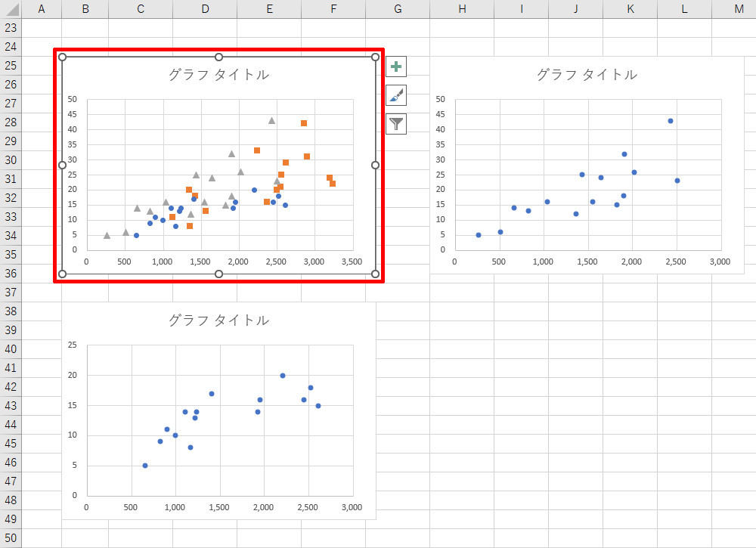The width and height of the screenshot is (756, 548).
Task: Select row 23 header
Action: pos(11,28)
